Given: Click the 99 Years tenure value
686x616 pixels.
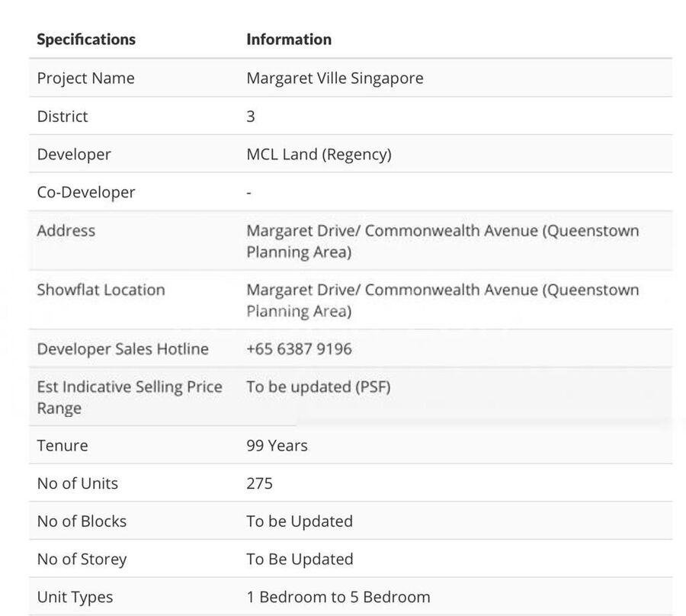Looking at the screenshot, I should click(x=277, y=446).
